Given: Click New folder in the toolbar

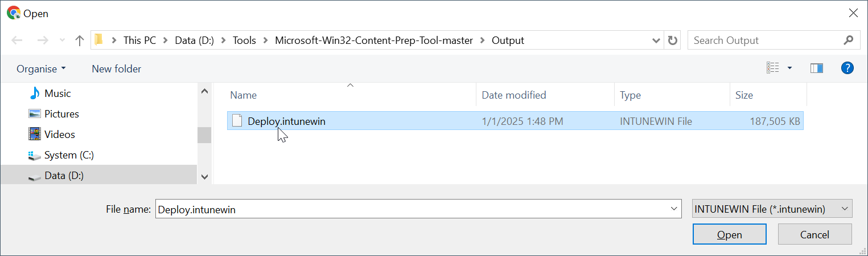Looking at the screenshot, I should click(x=116, y=69).
